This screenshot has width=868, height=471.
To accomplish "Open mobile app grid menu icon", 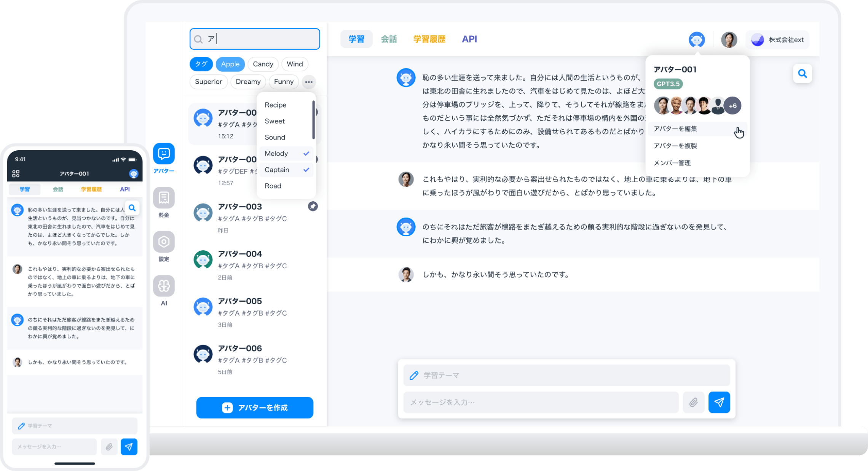I will click(x=16, y=174).
